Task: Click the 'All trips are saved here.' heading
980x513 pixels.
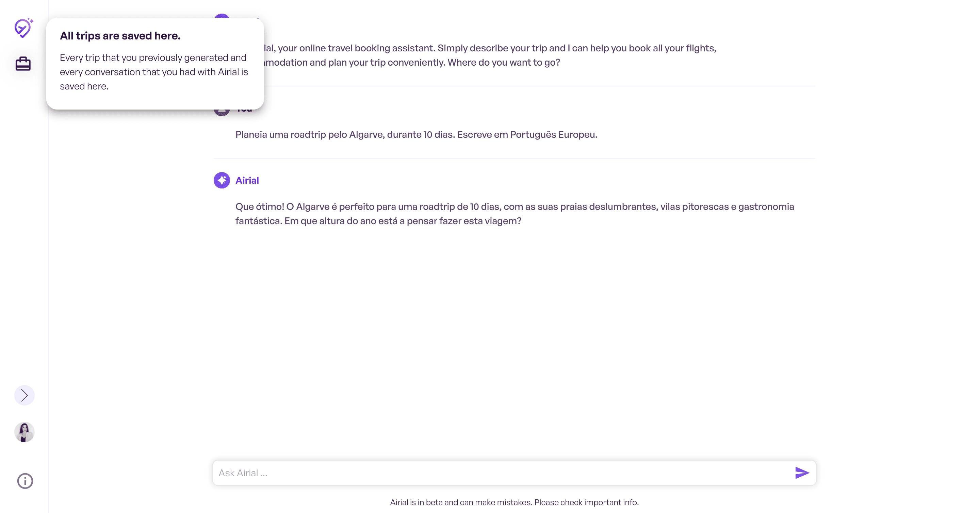Action: pos(120,36)
